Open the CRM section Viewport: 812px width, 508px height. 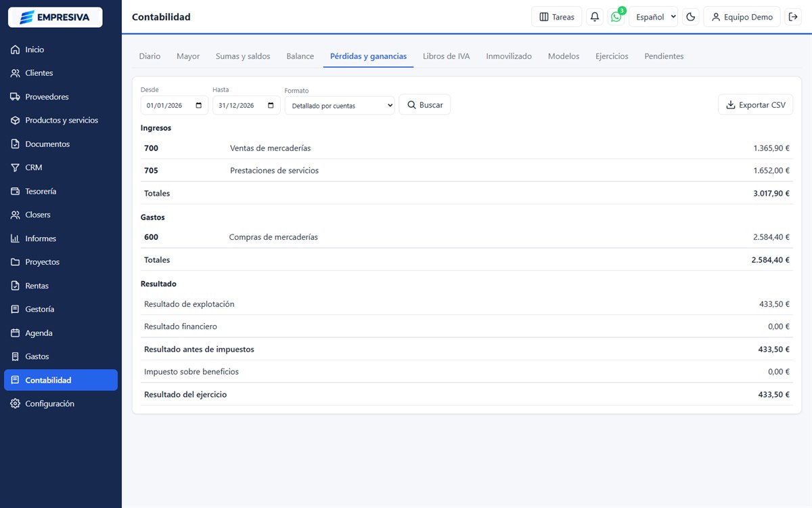pyautogui.click(x=61, y=167)
